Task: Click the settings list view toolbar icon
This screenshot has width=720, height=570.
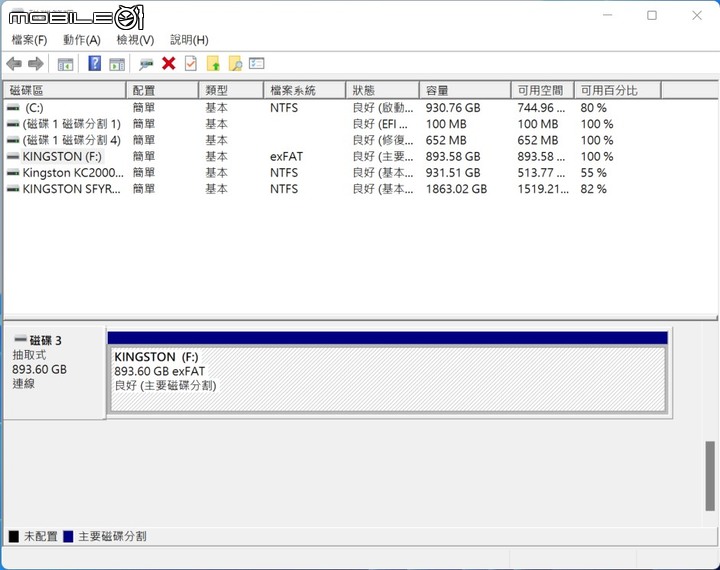Action: [257, 63]
